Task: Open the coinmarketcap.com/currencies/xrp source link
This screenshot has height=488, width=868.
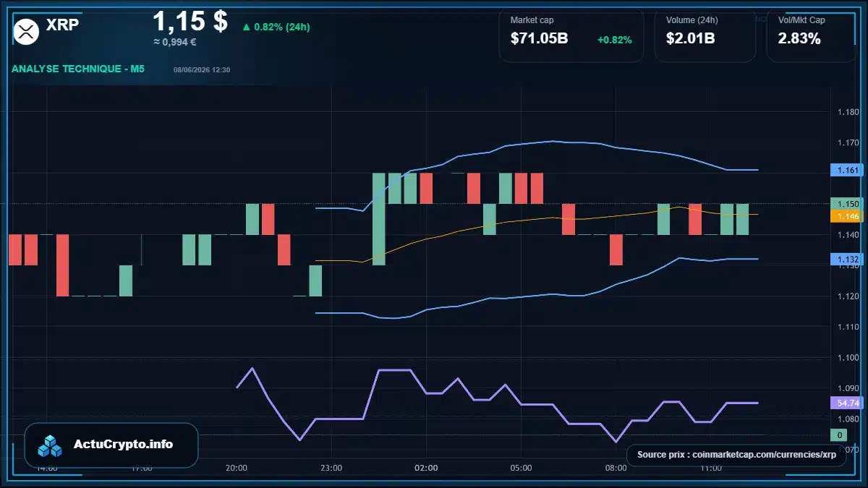Action: [764, 455]
